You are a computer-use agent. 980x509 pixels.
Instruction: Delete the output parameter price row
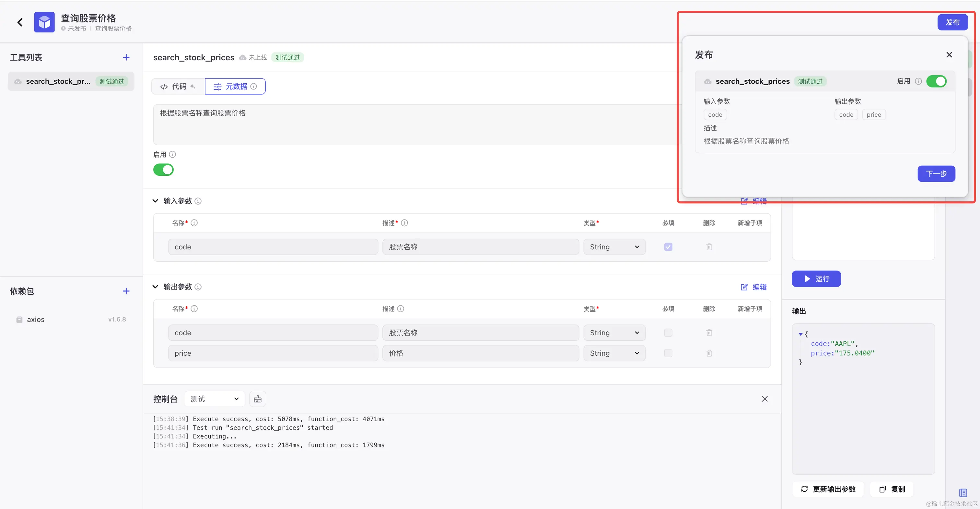tap(709, 353)
